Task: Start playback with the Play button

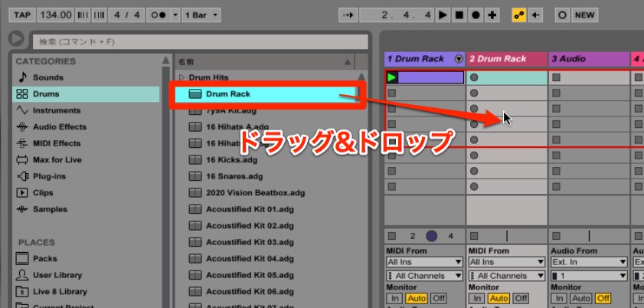Action: click(x=443, y=15)
